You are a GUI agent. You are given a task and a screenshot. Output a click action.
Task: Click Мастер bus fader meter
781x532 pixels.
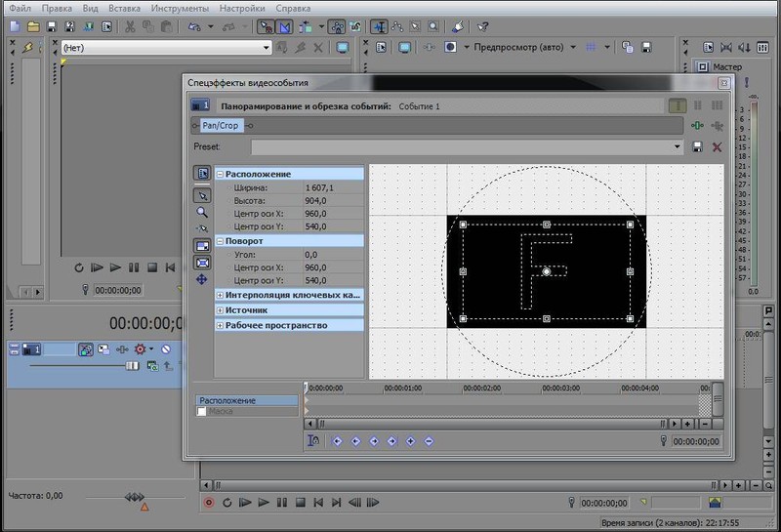pos(754,191)
